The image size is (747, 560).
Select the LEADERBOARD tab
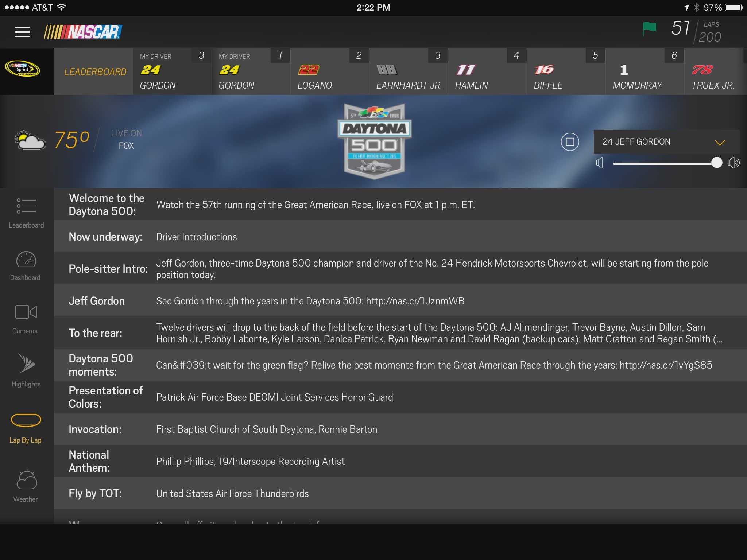pos(95,71)
